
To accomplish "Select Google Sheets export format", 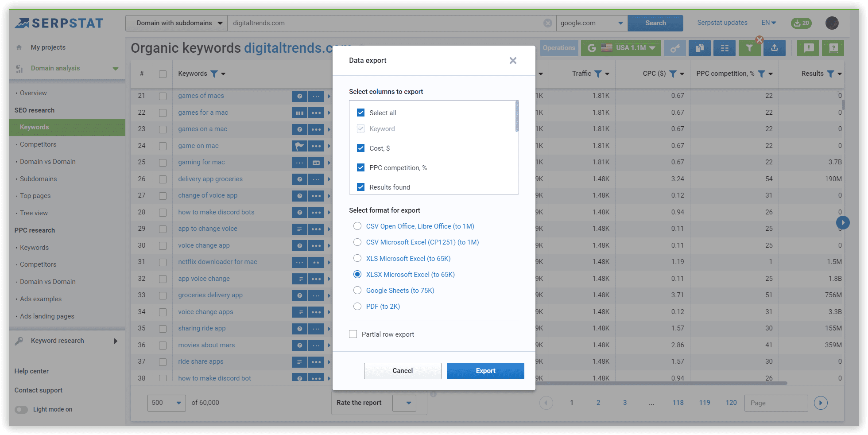I will (357, 290).
